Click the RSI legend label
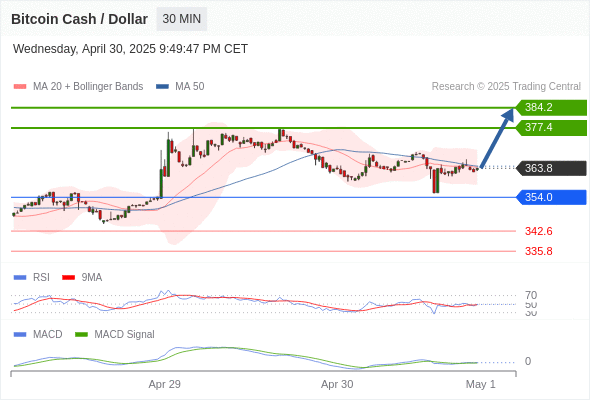The width and height of the screenshot is (590, 400). click(41, 278)
